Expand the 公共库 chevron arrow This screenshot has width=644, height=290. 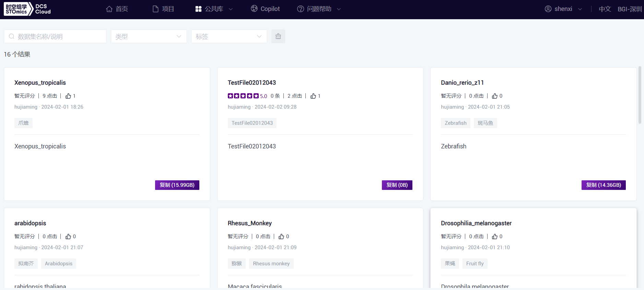231,9
